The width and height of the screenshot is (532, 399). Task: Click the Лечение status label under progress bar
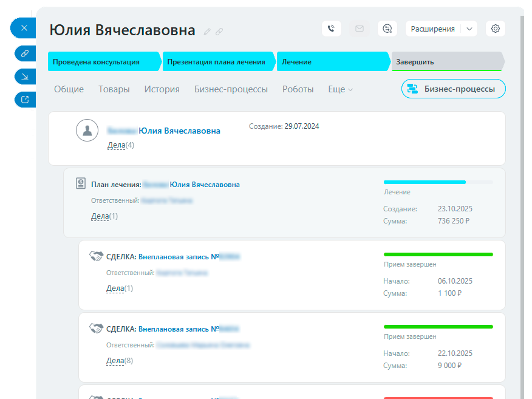397,192
